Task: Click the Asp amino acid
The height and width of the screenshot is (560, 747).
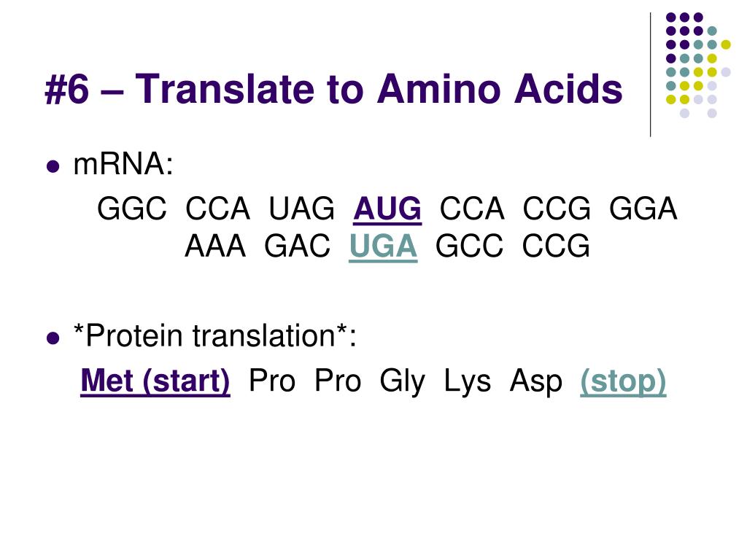Action: (536, 382)
